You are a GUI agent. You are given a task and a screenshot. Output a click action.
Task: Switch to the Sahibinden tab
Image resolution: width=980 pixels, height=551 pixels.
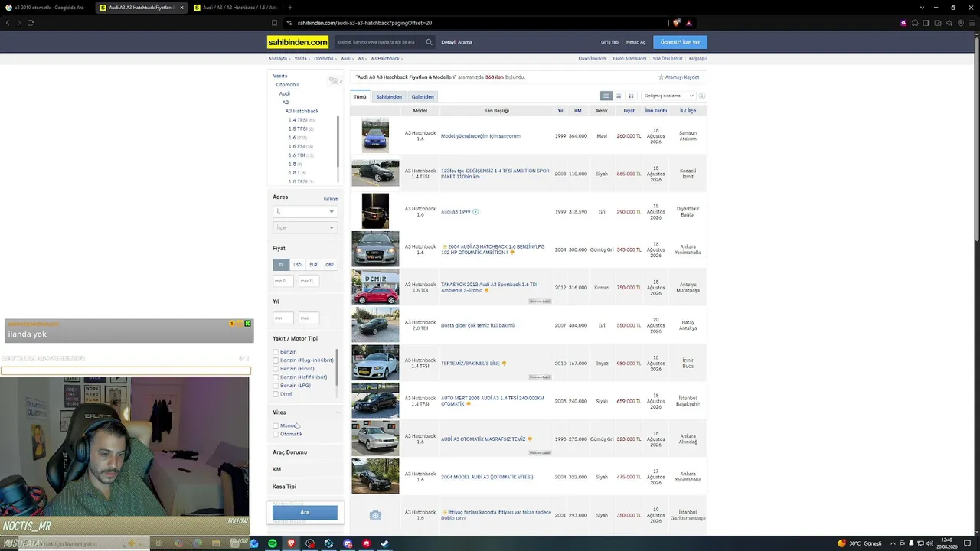(389, 97)
